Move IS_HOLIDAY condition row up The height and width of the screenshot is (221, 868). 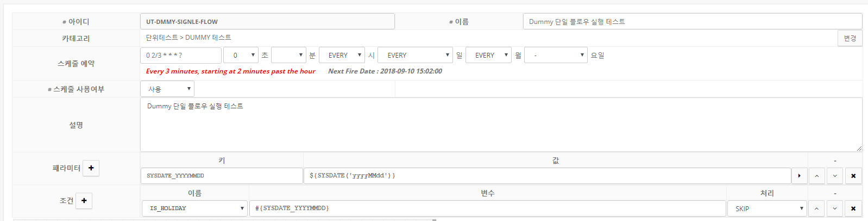pos(816,208)
